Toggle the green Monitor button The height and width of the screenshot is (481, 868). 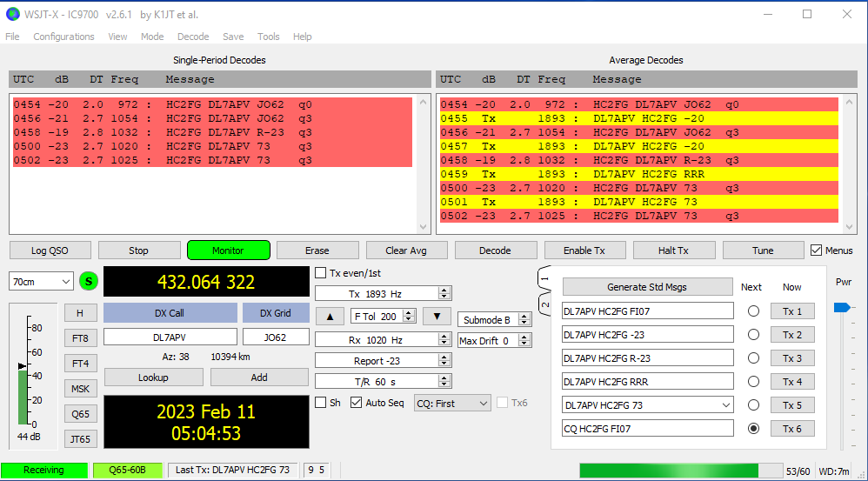(x=228, y=251)
